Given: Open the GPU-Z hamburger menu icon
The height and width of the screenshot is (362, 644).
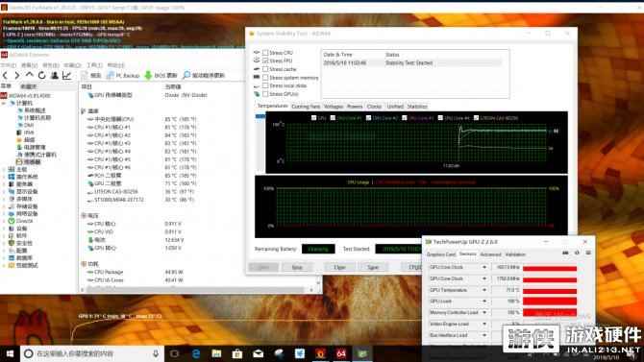Looking at the screenshot, I should (x=588, y=253).
